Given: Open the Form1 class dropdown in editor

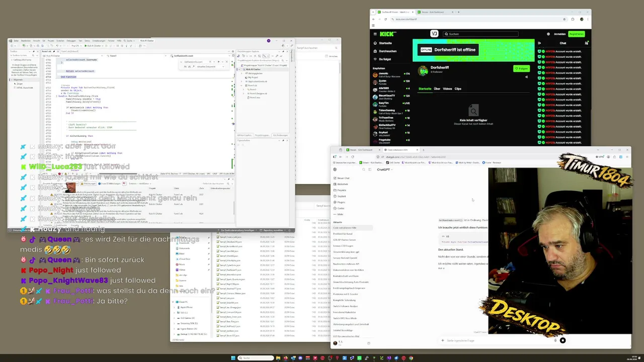Looking at the screenshot, I should point(137,56).
